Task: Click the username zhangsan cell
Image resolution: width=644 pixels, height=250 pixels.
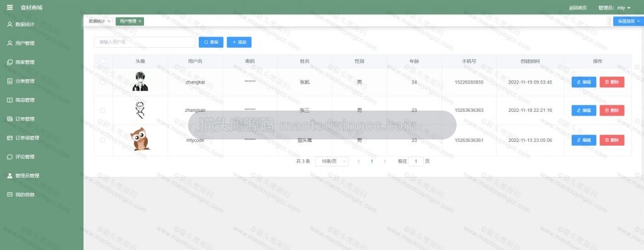Action: (x=195, y=111)
